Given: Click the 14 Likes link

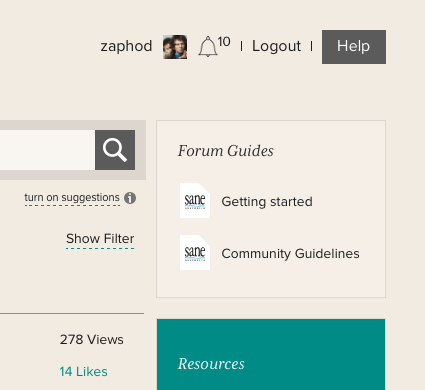Looking at the screenshot, I should pos(83,372).
